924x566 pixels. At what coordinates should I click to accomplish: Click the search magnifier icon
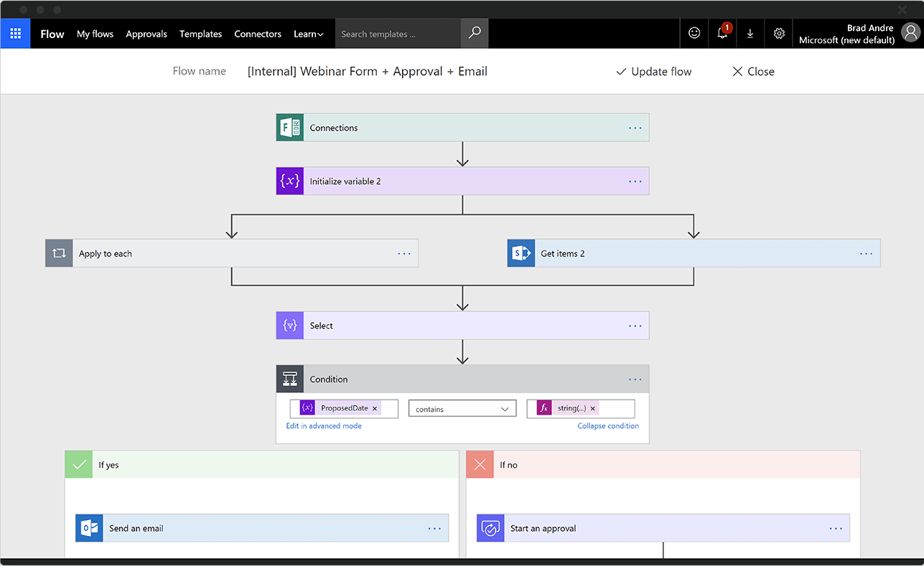[x=475, y=34]
